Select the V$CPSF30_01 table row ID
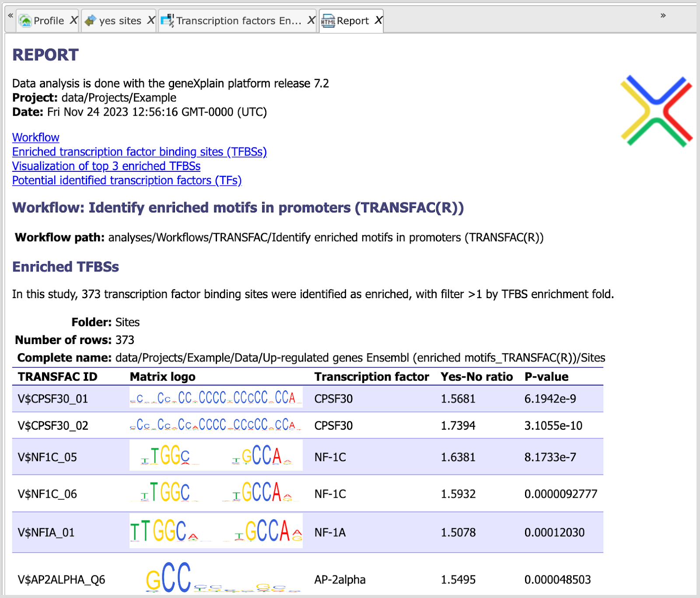Screen dimensions: 700x598 (x=53, y=399)
